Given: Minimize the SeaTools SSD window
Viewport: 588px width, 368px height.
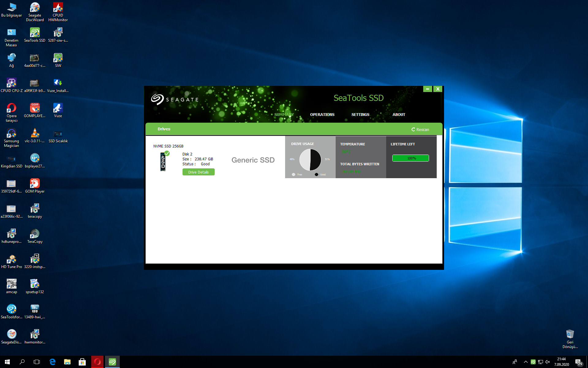Looking at the screenshot, I should tap(428, 89).
